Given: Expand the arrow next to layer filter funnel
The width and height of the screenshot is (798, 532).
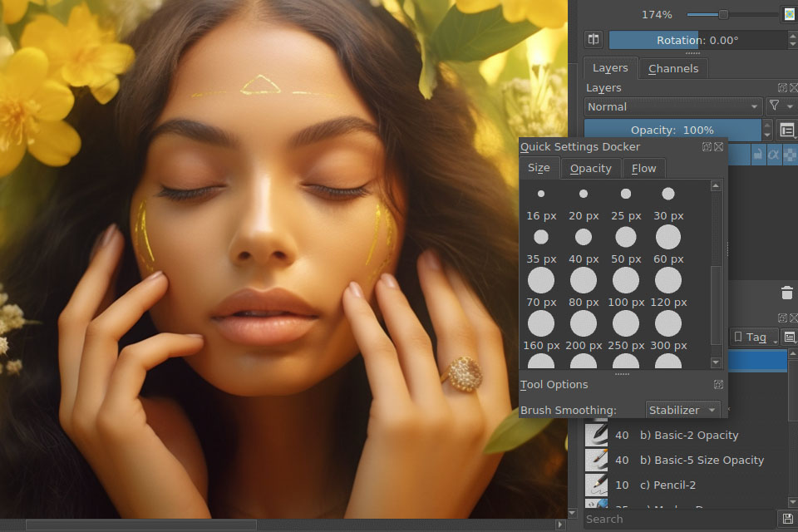Looking at the screenshot, I should [790, 106].
